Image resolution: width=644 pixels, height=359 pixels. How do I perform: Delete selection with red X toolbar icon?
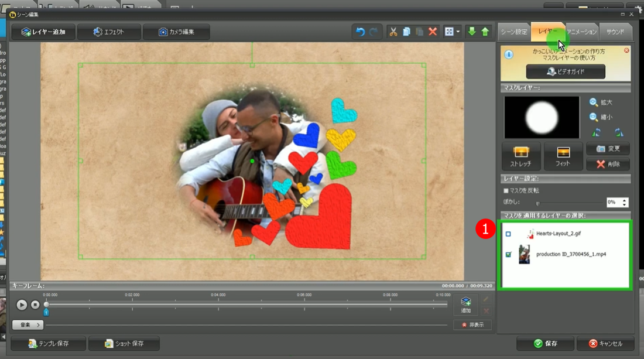point(433,32)
